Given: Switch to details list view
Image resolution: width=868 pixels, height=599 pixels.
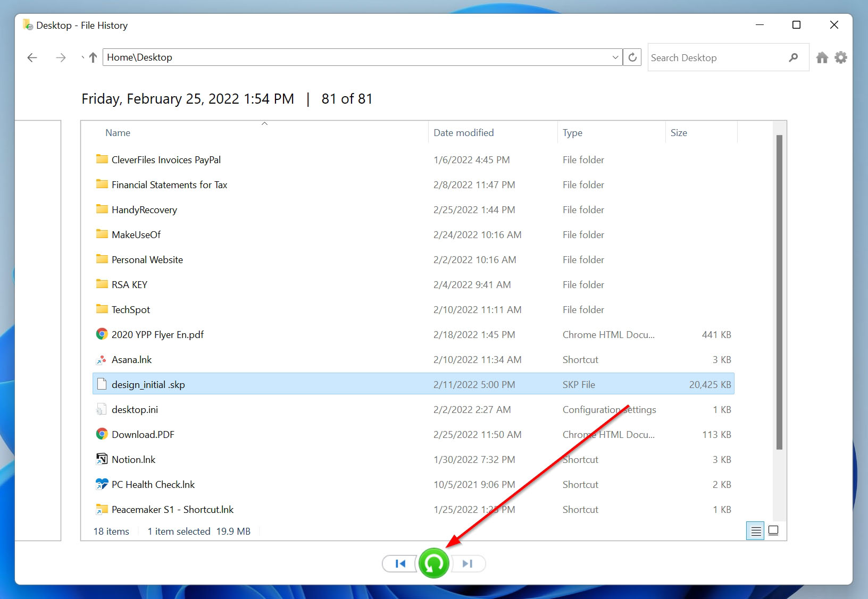Looking at the screenshot, I should [755, 530].
